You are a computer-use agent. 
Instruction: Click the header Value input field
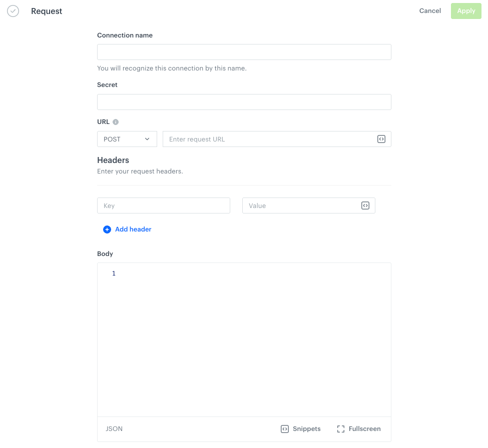pos(300,205)
